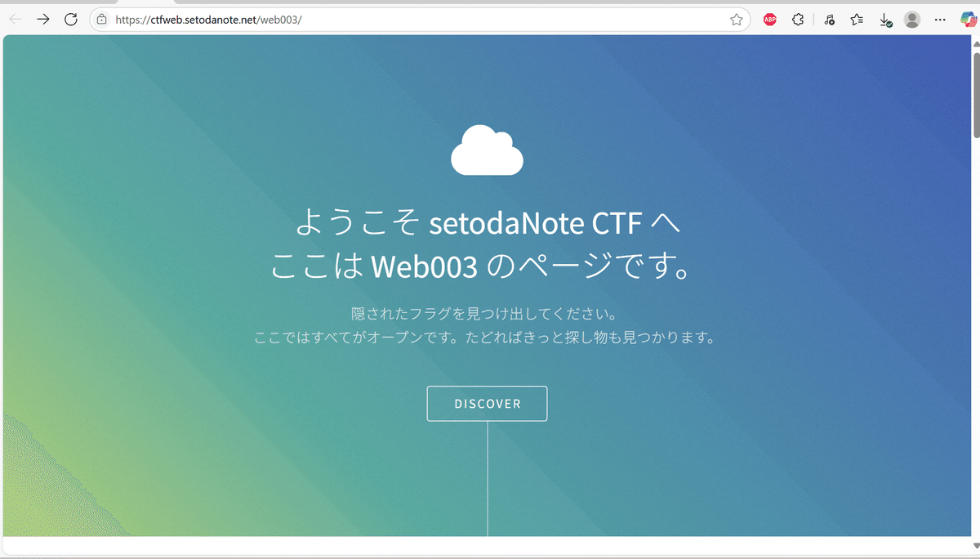This screenshot has width=980, height=559.
Task: View recent downloads
Action: point(884,19)
